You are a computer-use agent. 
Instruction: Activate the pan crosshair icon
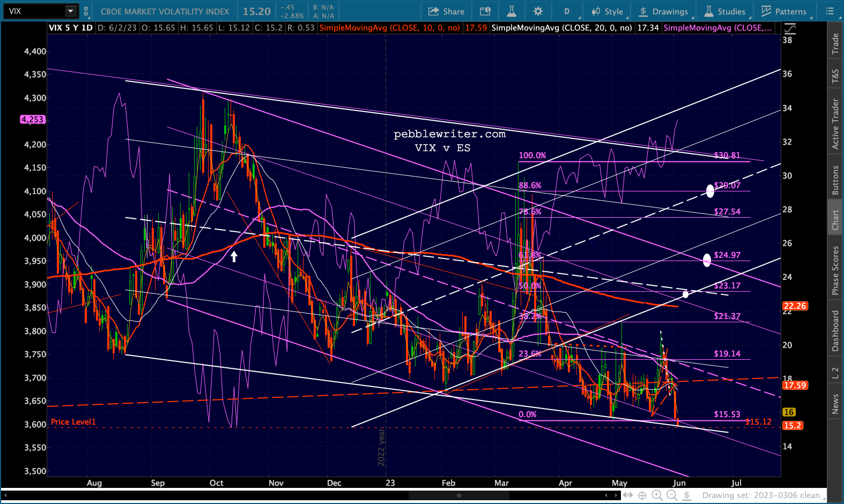[x=642, y=495]
